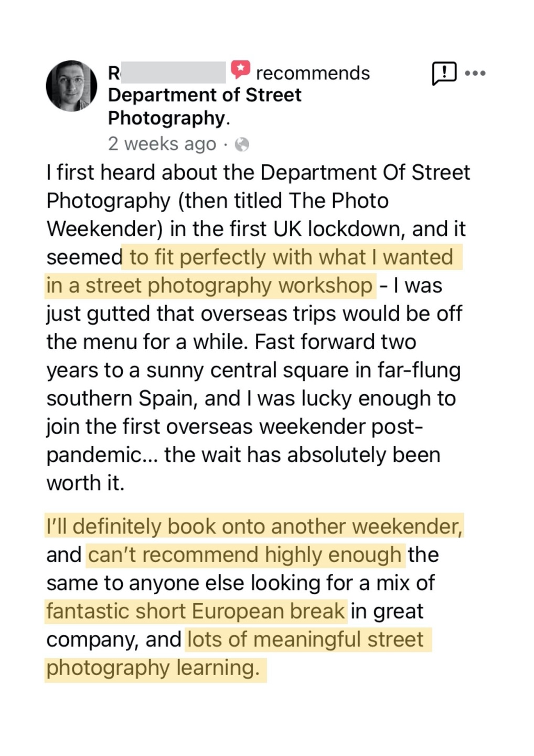Click the '2 weeks ago' timestamp
The height and width of the screenshot is (756, 534).
click(162, 144)
